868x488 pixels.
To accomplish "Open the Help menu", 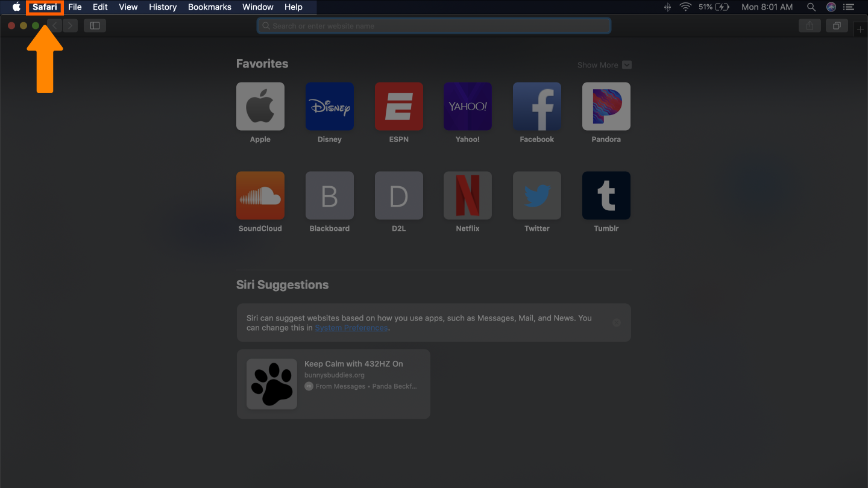I will (294, 7).
